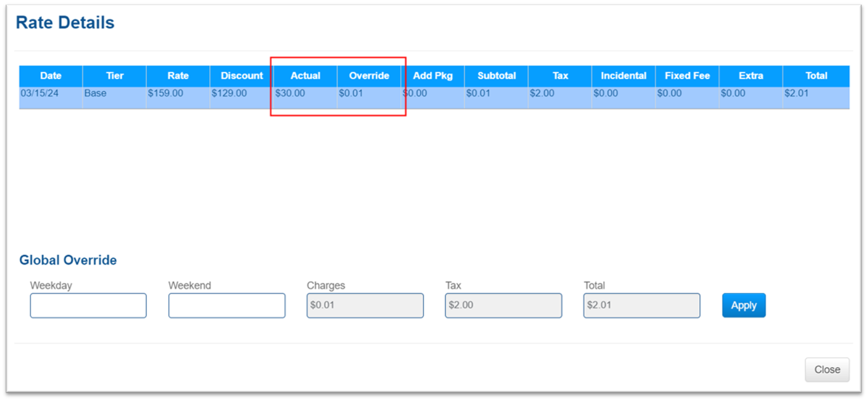Viewport: 868px width, 401px height.
Task: Click into the Weekday override field
Action: (88, 305)
